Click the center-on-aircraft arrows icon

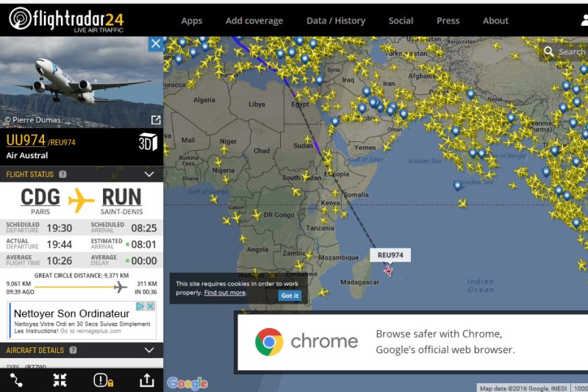[60, 379]
